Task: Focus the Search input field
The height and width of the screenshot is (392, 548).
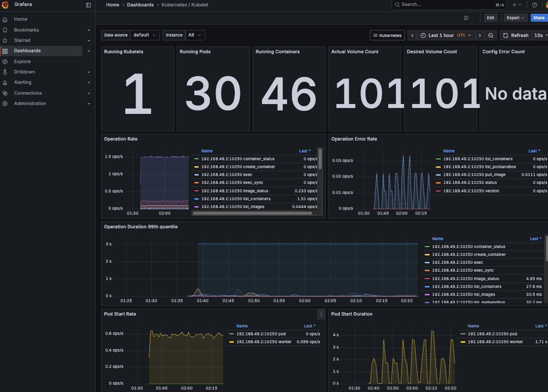Action: (449, 4)
